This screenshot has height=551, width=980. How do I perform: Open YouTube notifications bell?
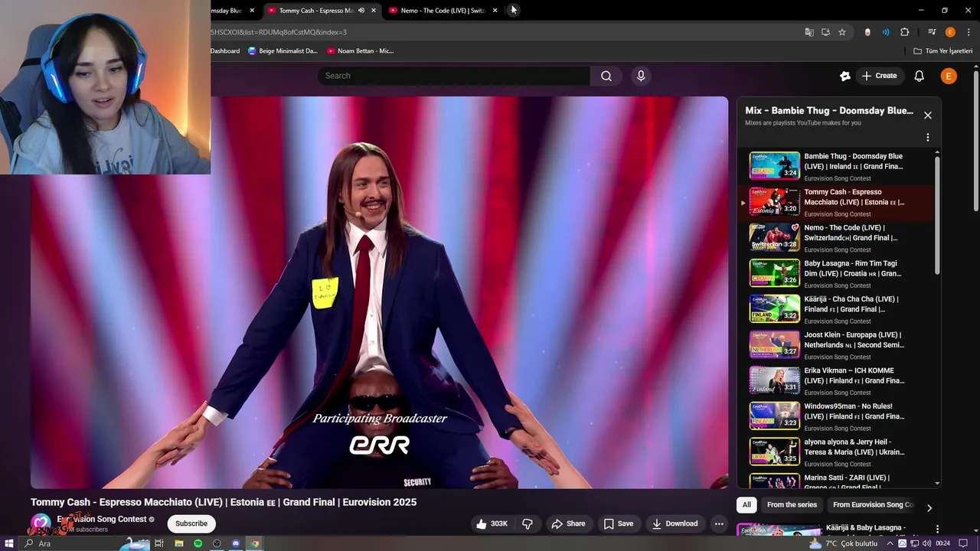[919, 76]
